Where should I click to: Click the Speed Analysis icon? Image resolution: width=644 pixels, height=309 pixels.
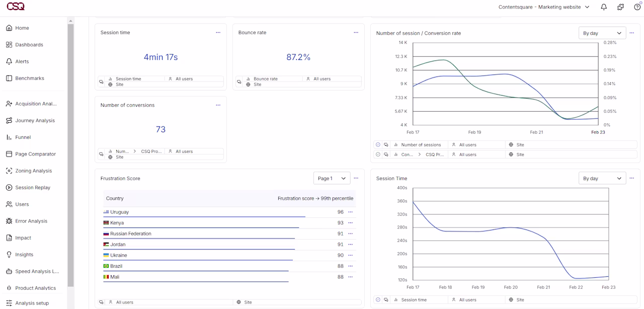tap(9, 271)
